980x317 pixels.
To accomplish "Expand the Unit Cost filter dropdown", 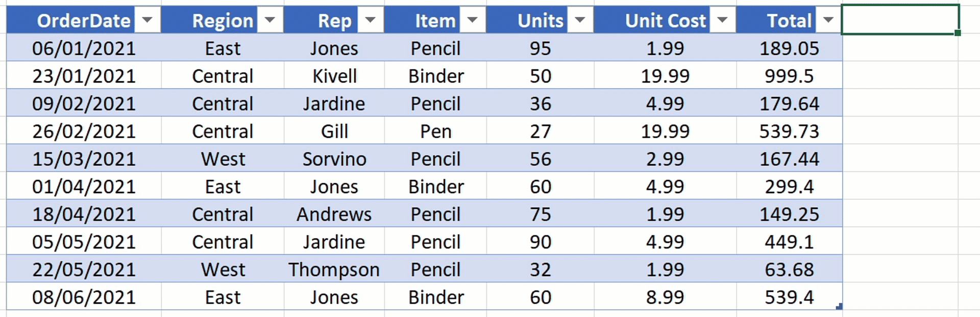I will pos(722,20).
